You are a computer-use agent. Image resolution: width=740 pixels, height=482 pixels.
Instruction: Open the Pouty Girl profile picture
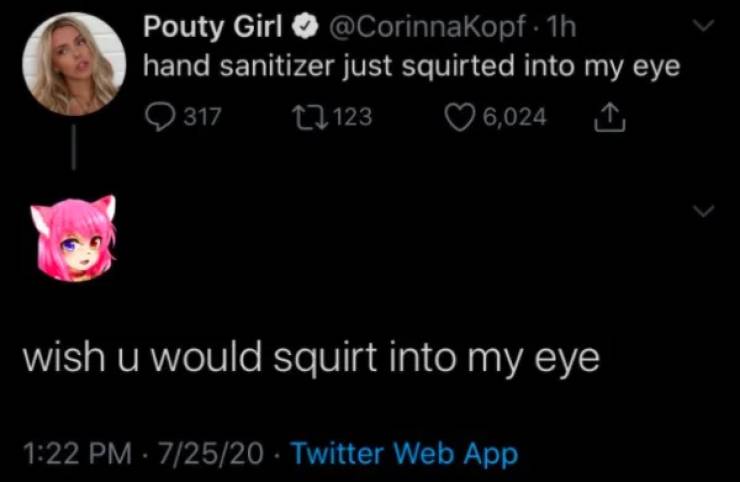(73, 62)
